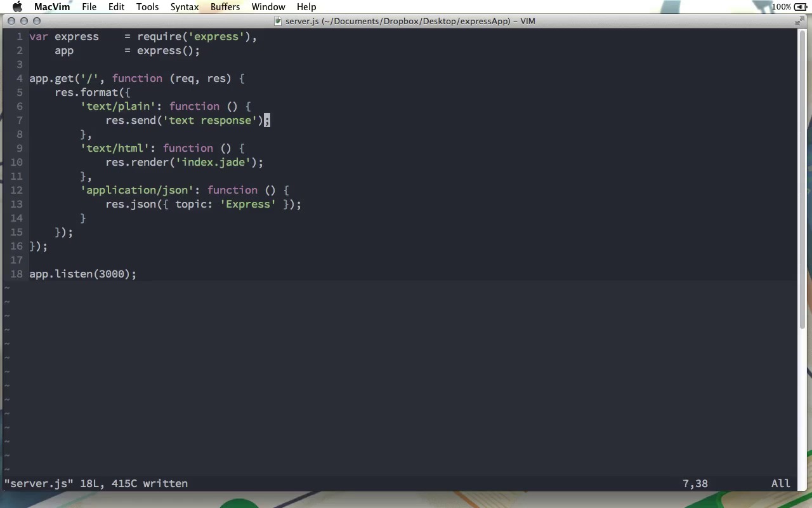Viewport: 812px width, 508px height.
Task: Click the 'All' scroll indicator in status line
Action: click(x=781, y=484)
